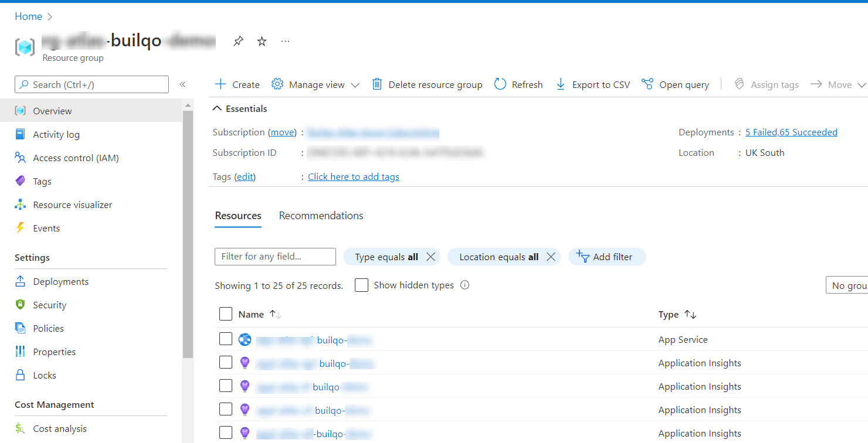Enable the Show hidden types checkbox
868x443 pixels.
point(362,285)
